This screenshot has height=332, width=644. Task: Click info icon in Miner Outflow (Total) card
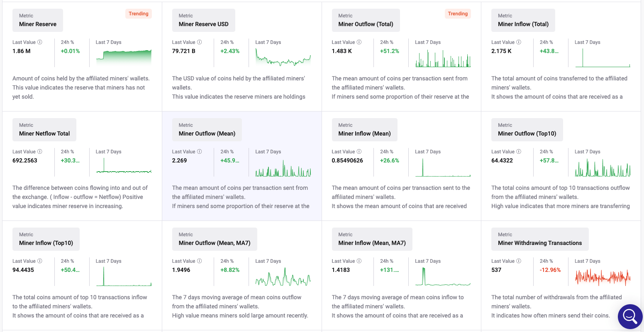(359, 42)
